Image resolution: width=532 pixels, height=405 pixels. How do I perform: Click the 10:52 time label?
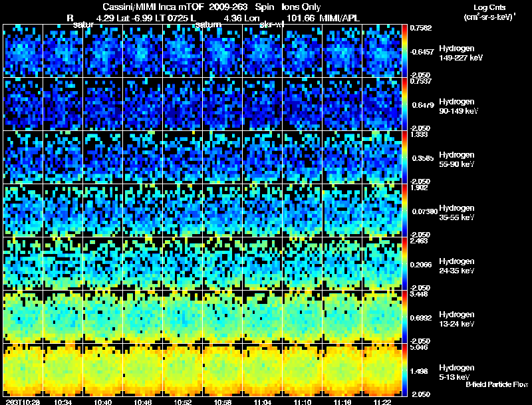pyautogui.click(x=183, y=402)
